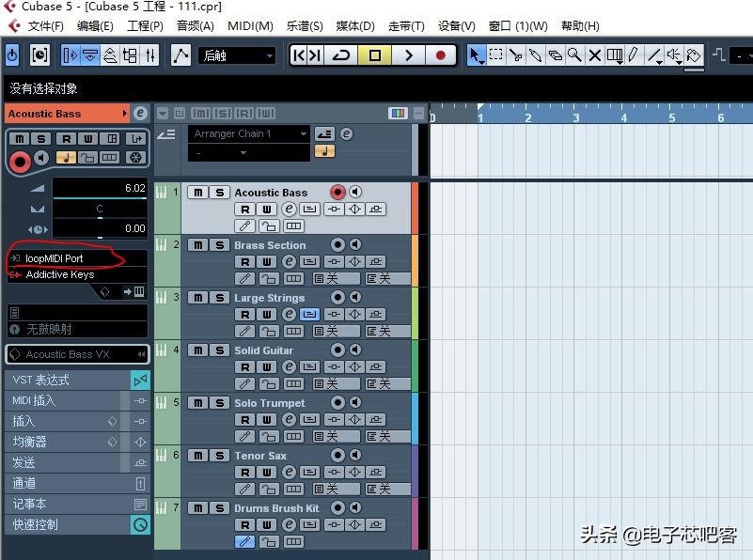Viewport: 753px width, 560px height.
Task: Open track list global dropdown arrow
Action: tap(163, 114)
